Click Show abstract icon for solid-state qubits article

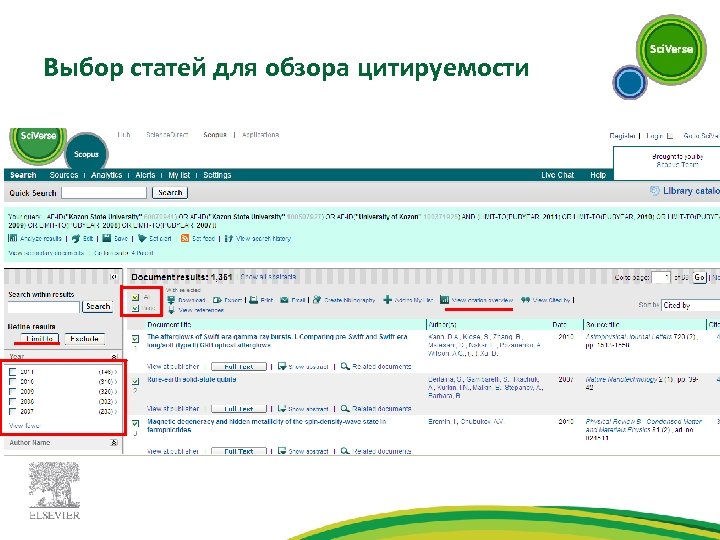point(282,408)
